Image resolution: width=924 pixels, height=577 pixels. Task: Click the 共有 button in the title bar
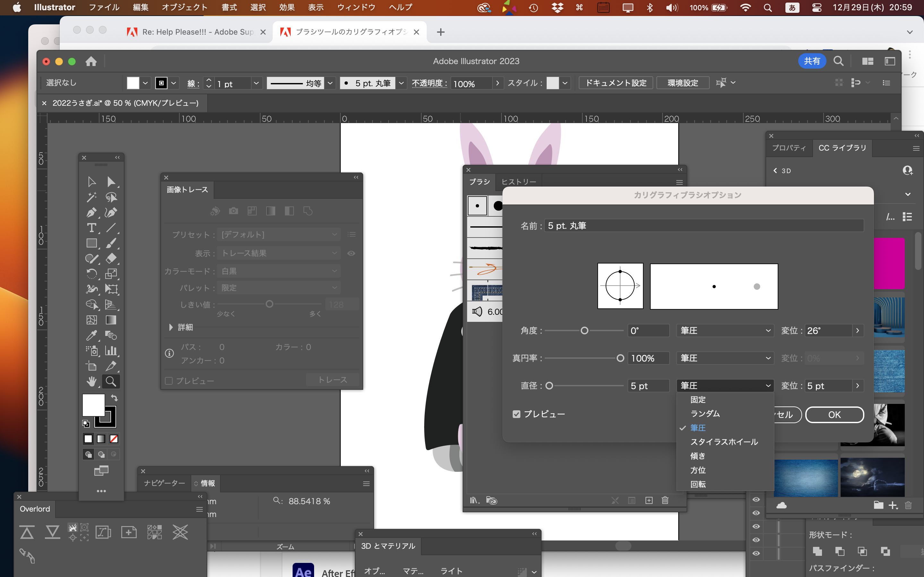pos(812,61)
